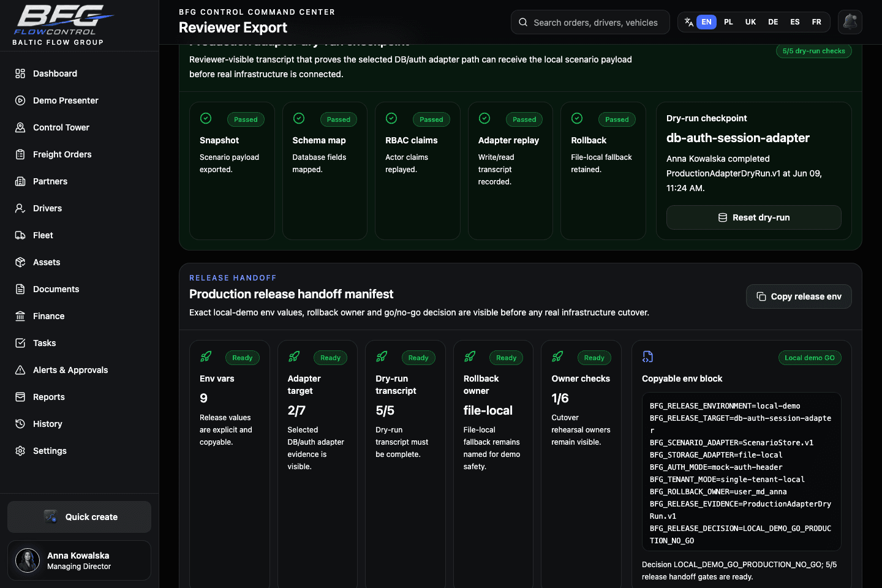Click the Tasks checkbox icon
The image size is (882, 588).
pos(20,343)
